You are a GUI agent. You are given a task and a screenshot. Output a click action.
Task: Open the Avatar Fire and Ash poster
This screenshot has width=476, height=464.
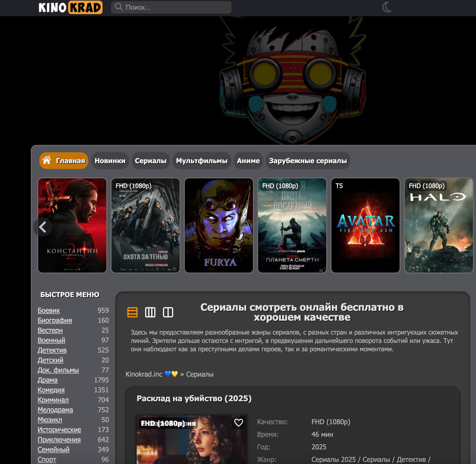[x=366, y=225]
